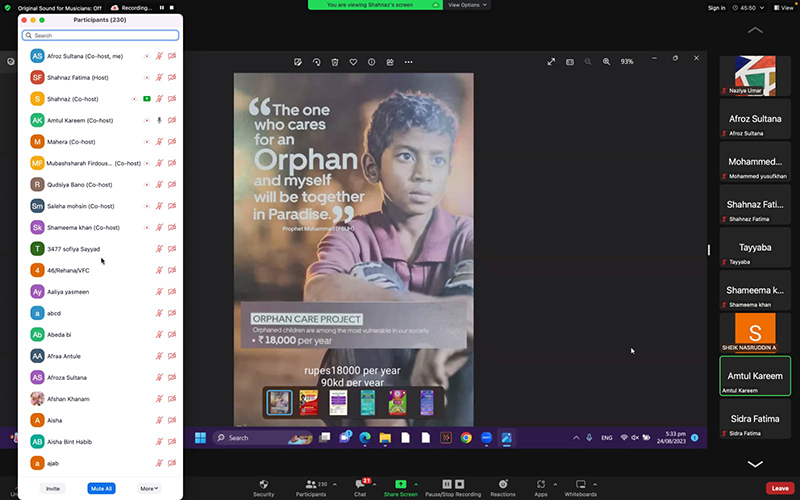Click the down chevron below video tiles
Image resolution: width=800 pixels, height=500 pixels.
coord(755,464)
